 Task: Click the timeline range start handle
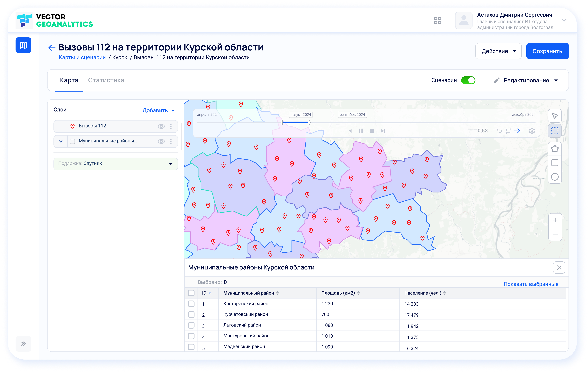(x=282, y=122)
